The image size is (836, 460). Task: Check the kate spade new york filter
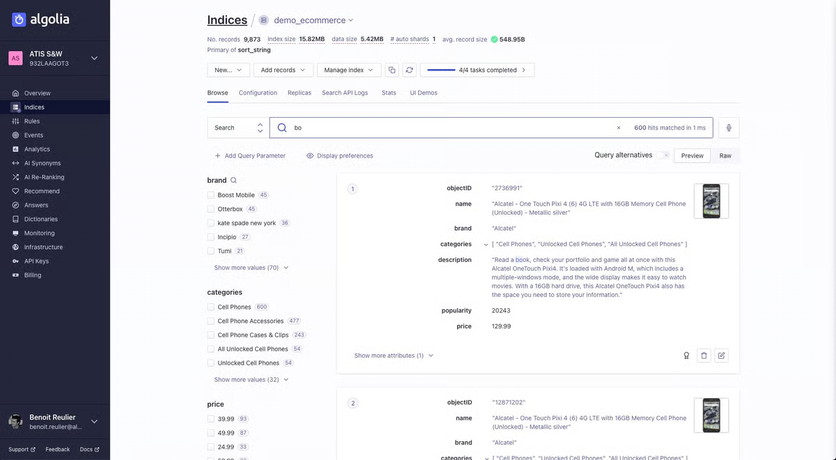[x=211, y=223]
